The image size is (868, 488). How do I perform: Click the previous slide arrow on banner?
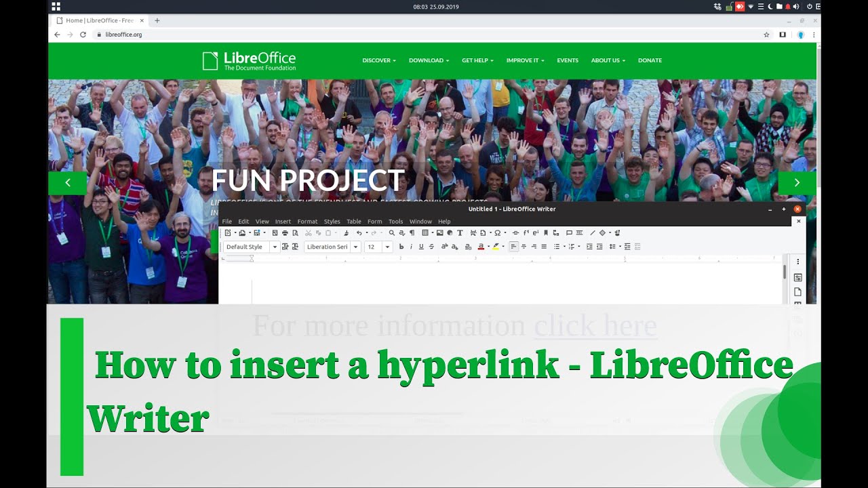67,183
